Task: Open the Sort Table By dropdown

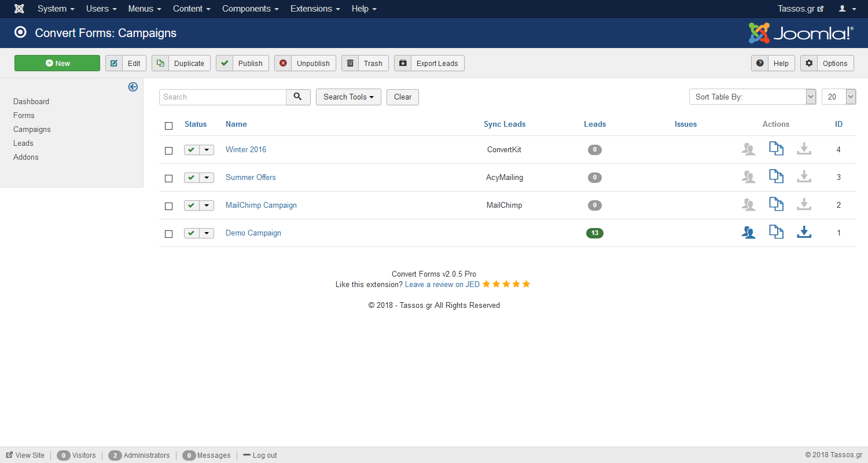Action: click(x=752, y=97)
